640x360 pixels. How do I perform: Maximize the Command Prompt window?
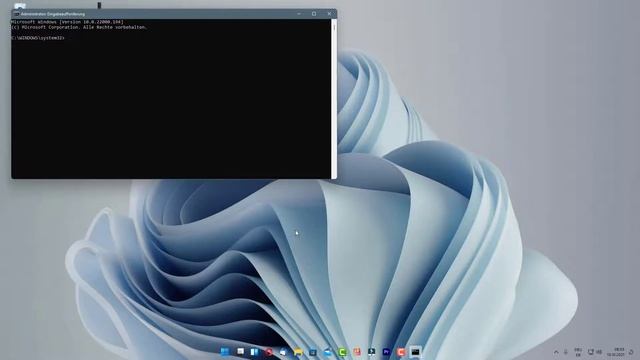[x=314, y=13]
